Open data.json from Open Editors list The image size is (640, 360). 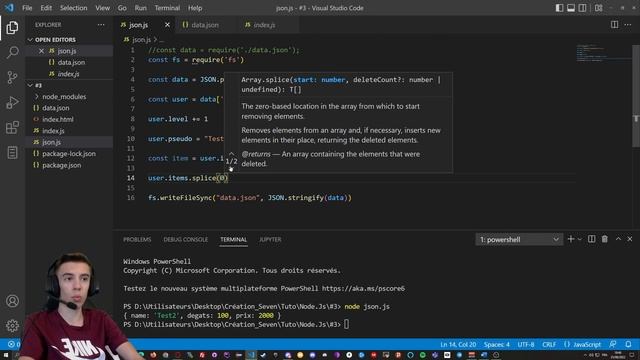(71, 62)
